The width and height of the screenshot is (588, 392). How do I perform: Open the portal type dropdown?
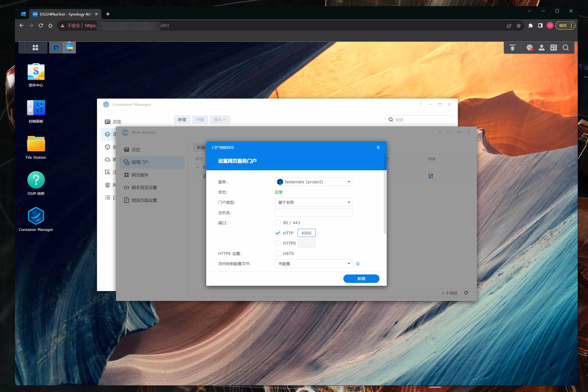[313, 202]
